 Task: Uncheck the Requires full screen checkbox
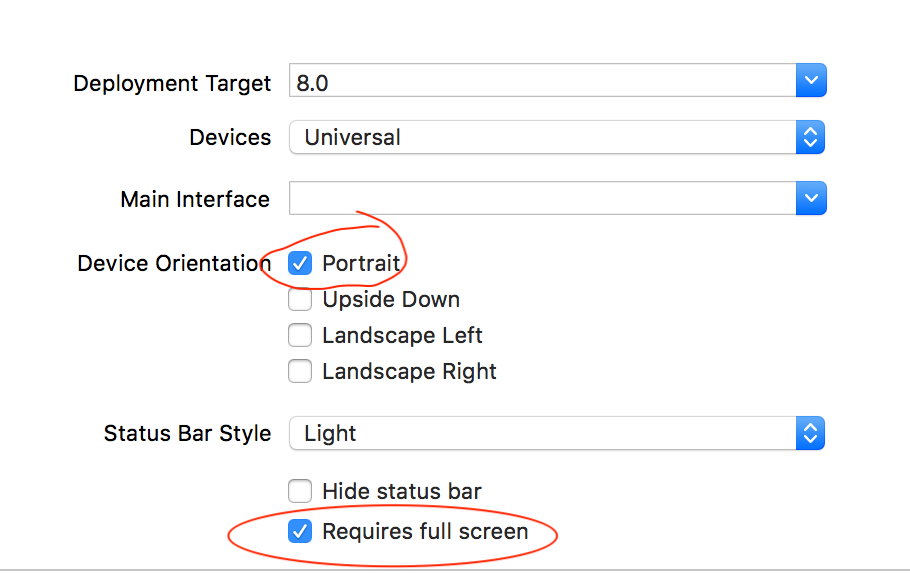pos(300,532)
